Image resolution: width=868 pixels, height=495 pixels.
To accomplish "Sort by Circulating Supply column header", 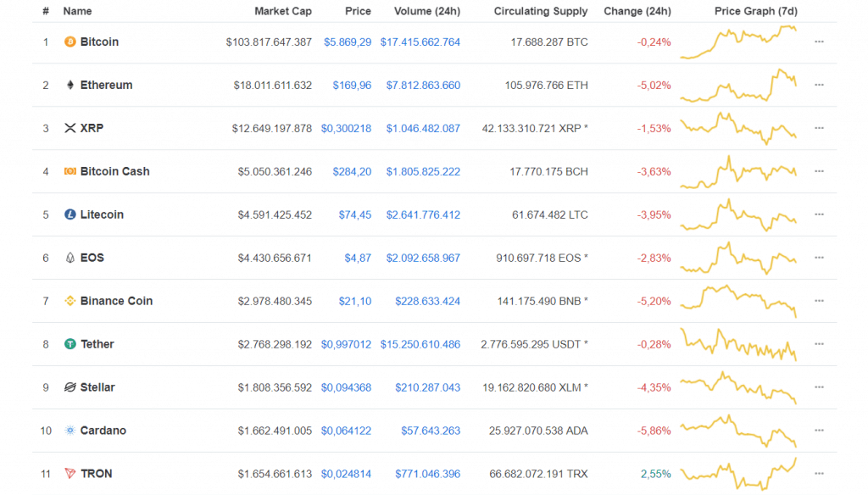I will [x=540, y=11].
